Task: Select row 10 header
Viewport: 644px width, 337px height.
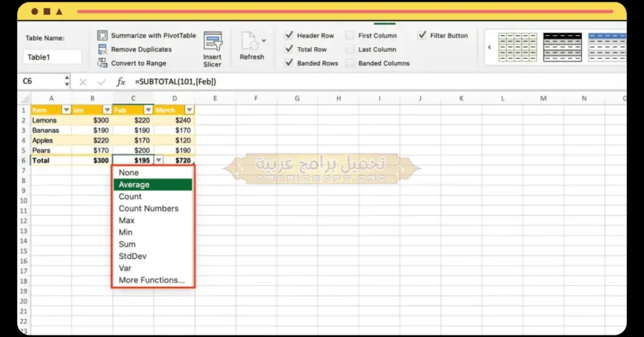Action: 23,201
